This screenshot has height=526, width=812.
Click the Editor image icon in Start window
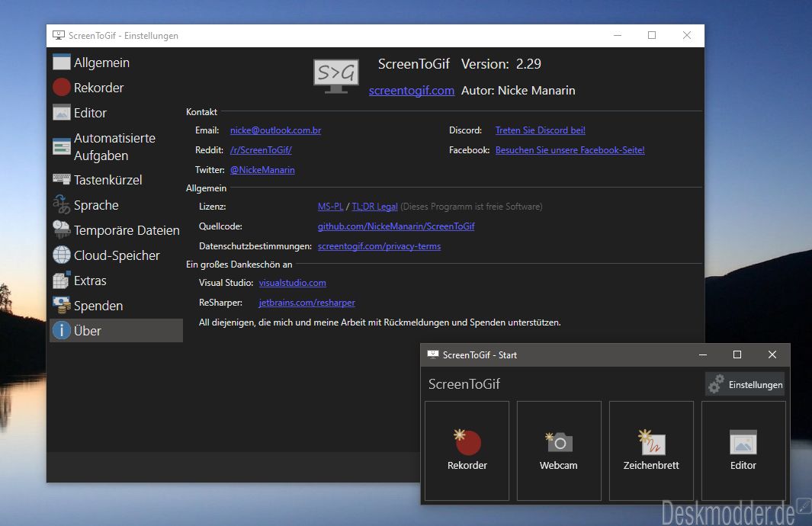[x=743, y=442]
